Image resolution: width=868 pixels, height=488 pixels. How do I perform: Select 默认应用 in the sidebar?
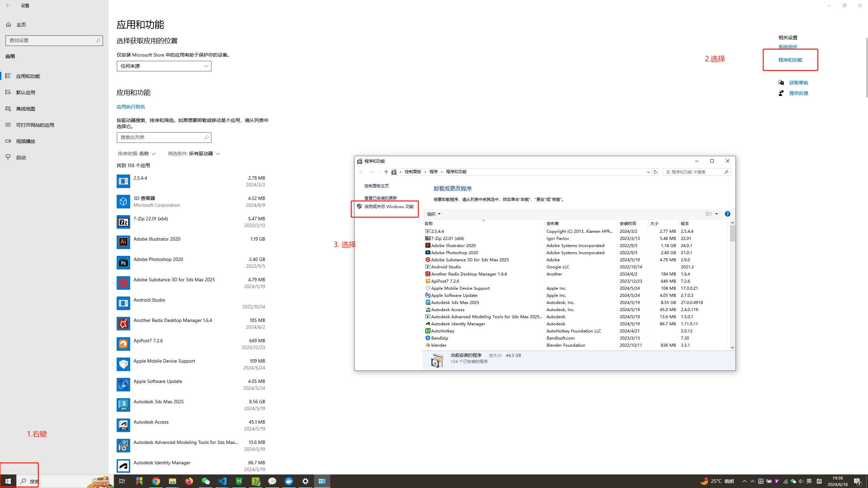click(25, 93)
